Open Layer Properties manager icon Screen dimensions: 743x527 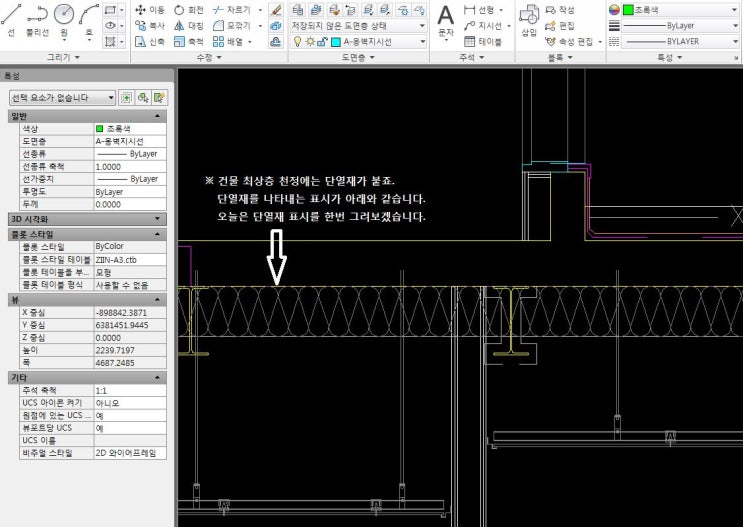[298, 9]
